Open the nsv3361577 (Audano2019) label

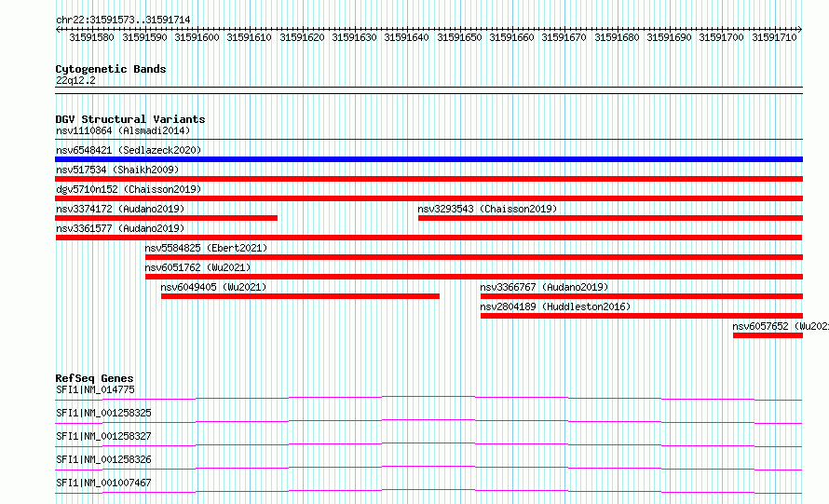click(x=120, y=228)
